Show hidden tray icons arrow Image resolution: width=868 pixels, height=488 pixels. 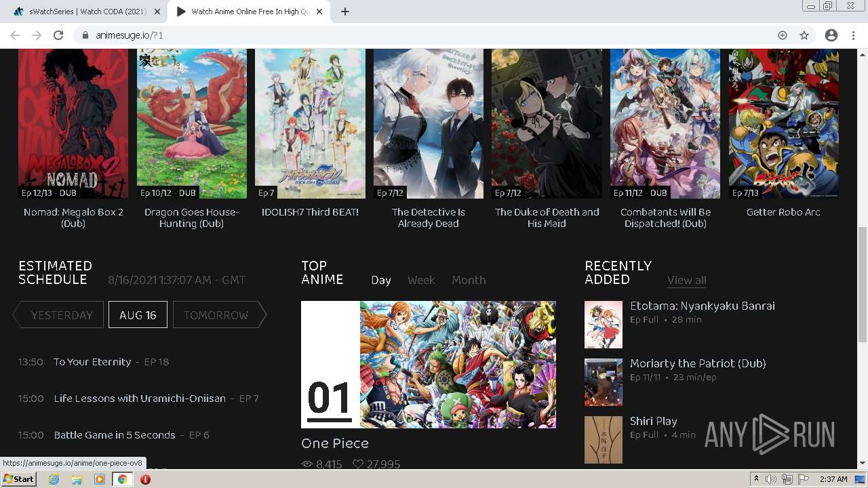pyautogui.click(x=757, y=479)
